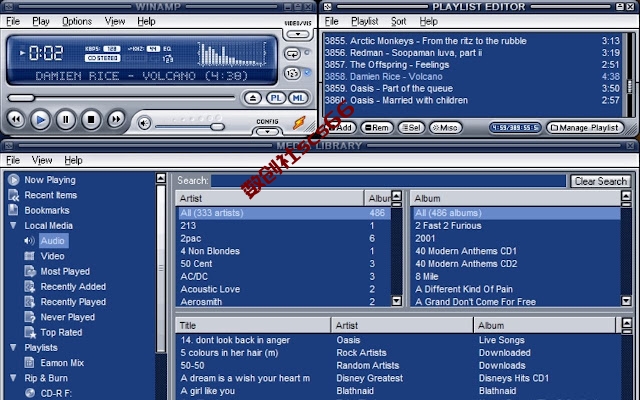Collapse the Rip & Burn tree node
The image size is (640, 400).
(x=13, y=378)
